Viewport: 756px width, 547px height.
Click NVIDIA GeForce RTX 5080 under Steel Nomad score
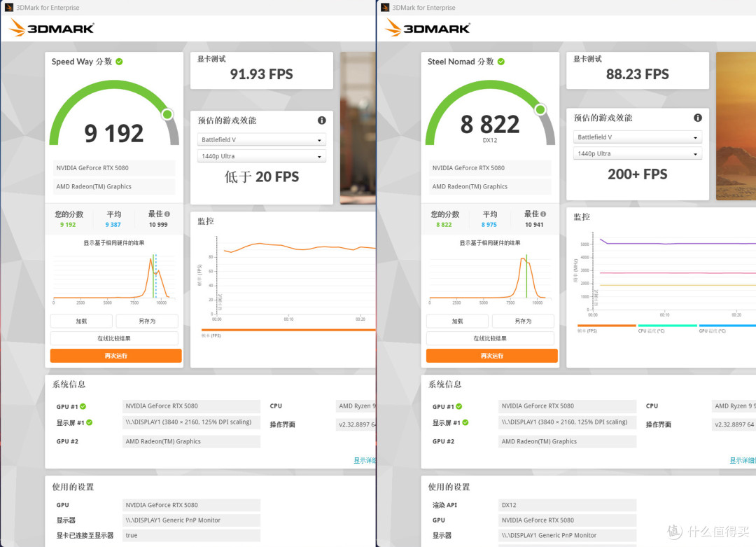click(490, 168)
